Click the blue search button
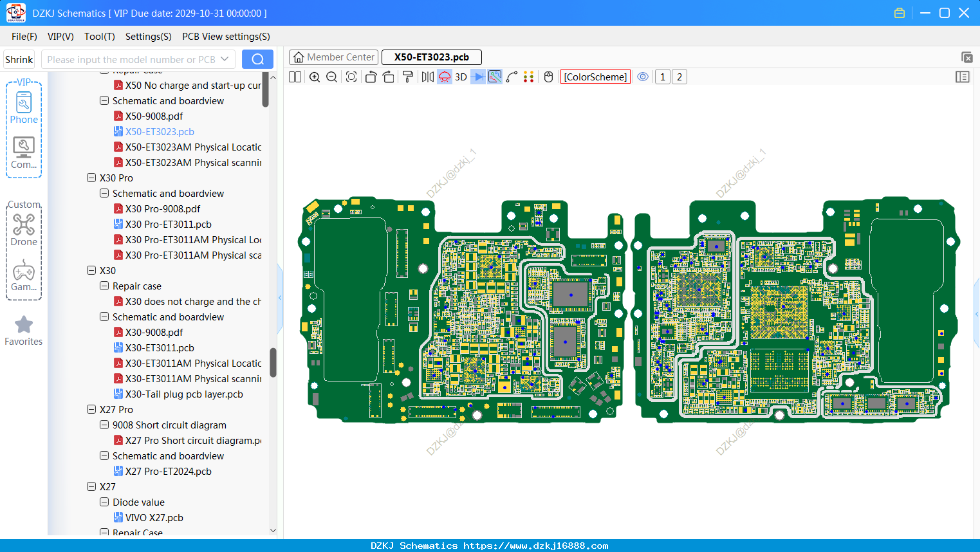980x552 pixels. tap(257, 60)
